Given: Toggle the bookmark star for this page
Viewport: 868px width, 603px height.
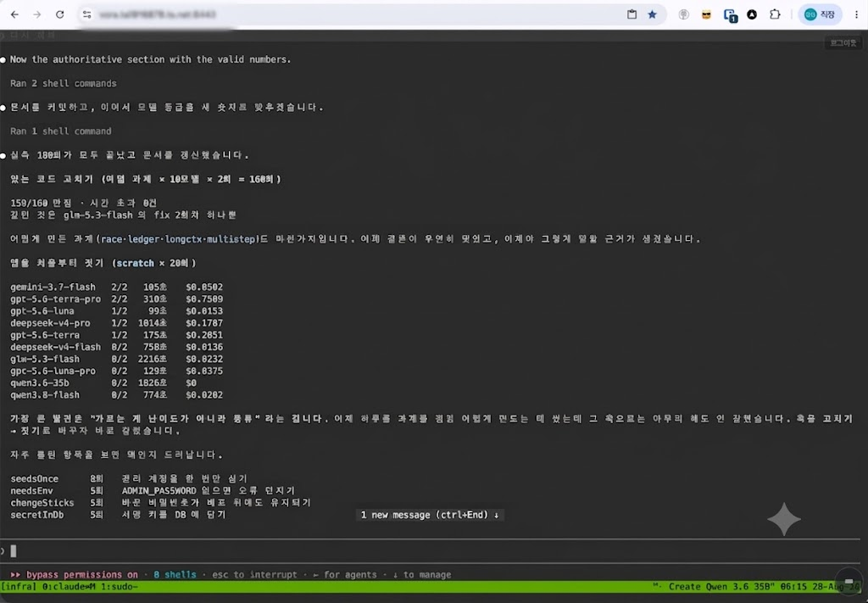Looking at the screenshot, I should pos(652,14).
